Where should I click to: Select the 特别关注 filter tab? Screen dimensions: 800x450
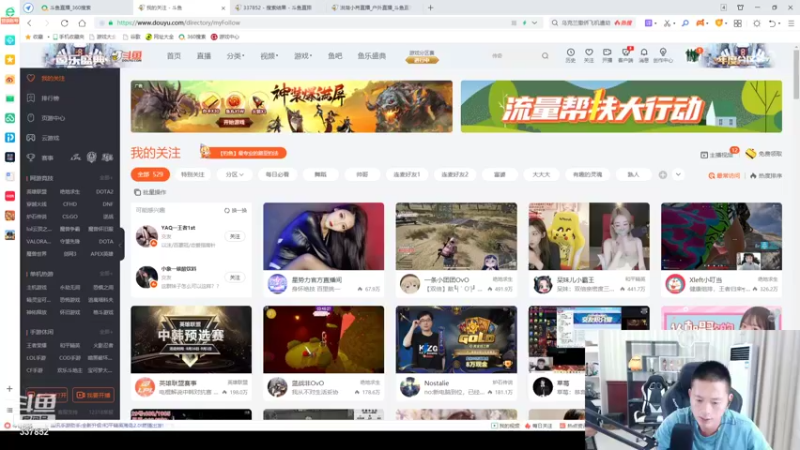point(192,174)
